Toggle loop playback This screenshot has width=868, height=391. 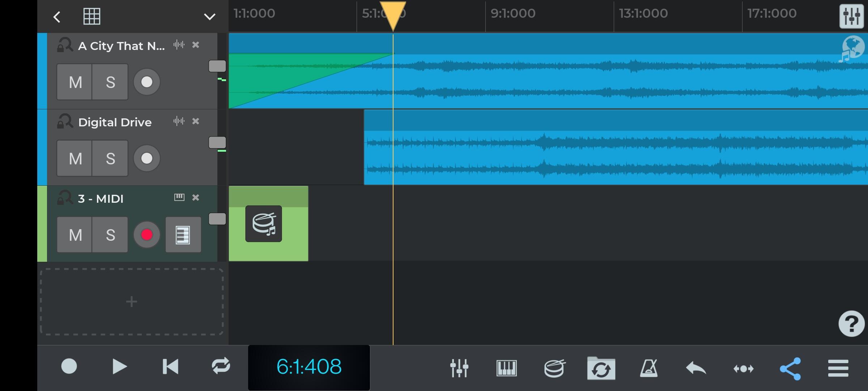(221, 366)
